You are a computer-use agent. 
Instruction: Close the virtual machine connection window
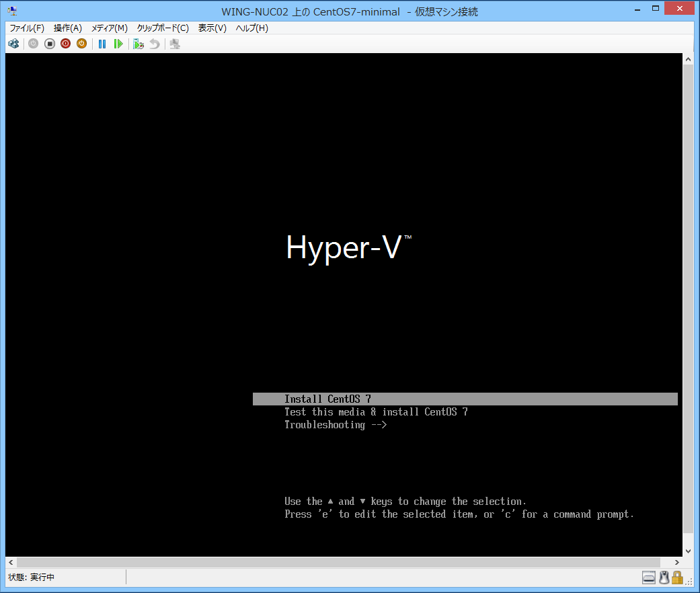679,9
